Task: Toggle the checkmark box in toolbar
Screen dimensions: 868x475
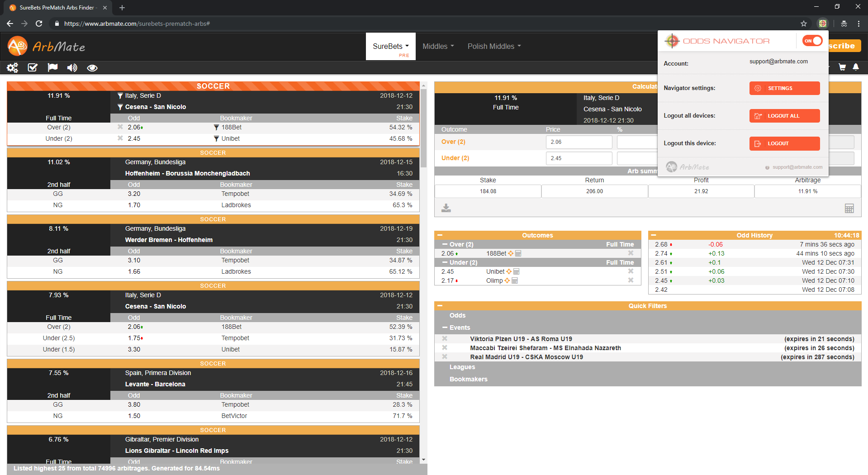Action: point(33,67)
